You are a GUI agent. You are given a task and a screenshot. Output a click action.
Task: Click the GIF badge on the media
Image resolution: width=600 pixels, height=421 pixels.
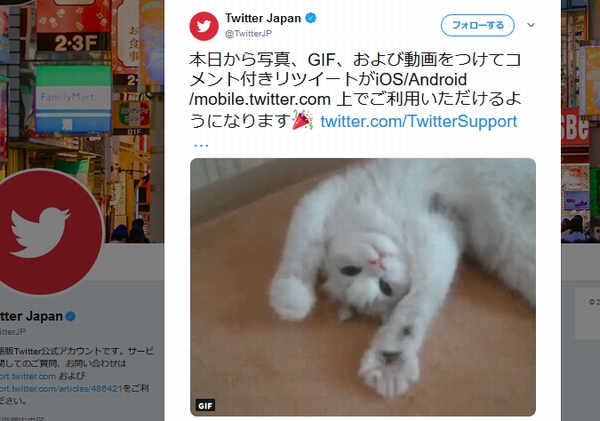coord(205,405)
